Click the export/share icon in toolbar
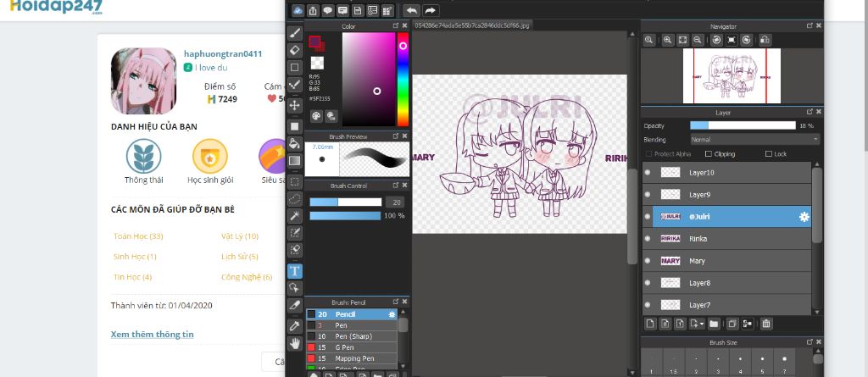Screen dimensions: 868x377 point(314,10)
